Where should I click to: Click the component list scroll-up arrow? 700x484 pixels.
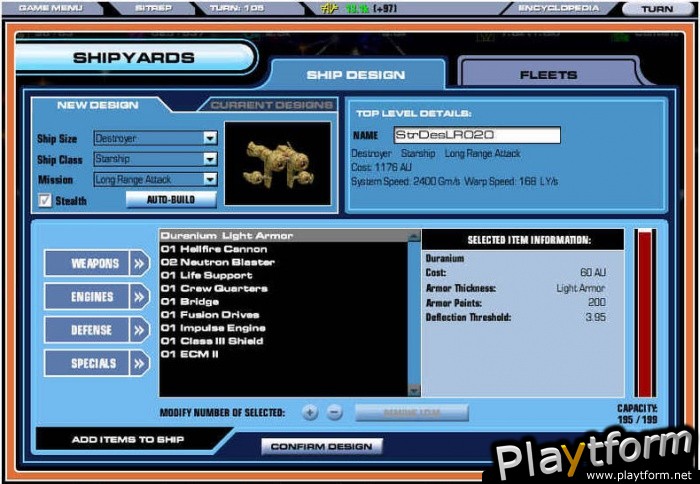point(414,236)
